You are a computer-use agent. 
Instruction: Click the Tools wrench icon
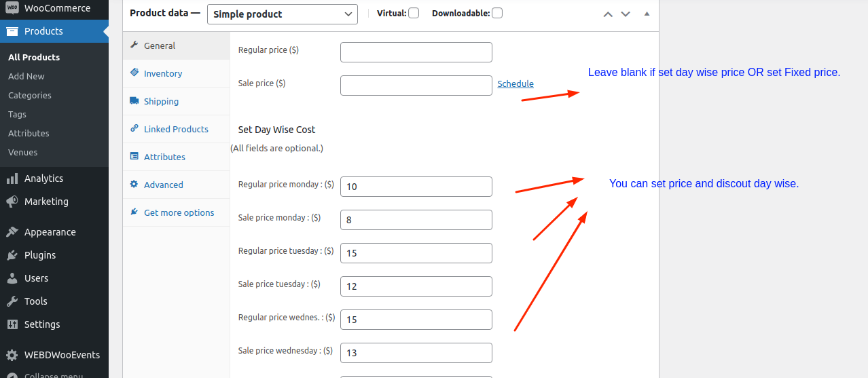tap(12, 301)
